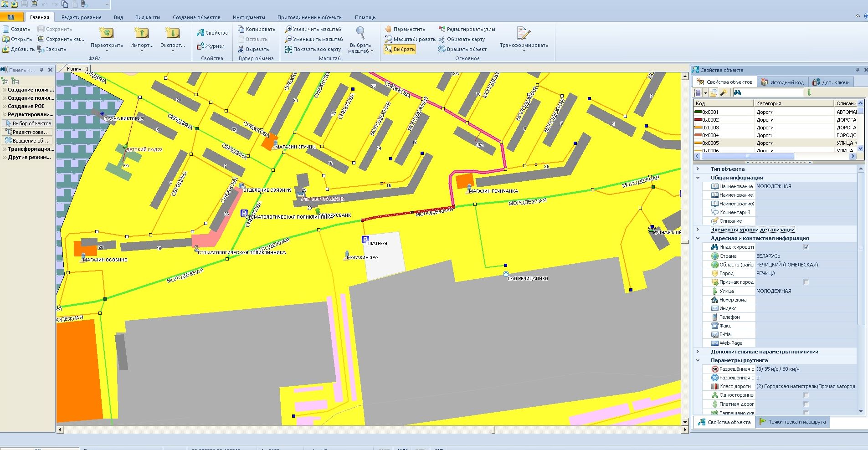Click the Выбрать select button
This screenshot has width=868, height=450.
point(400,49)
